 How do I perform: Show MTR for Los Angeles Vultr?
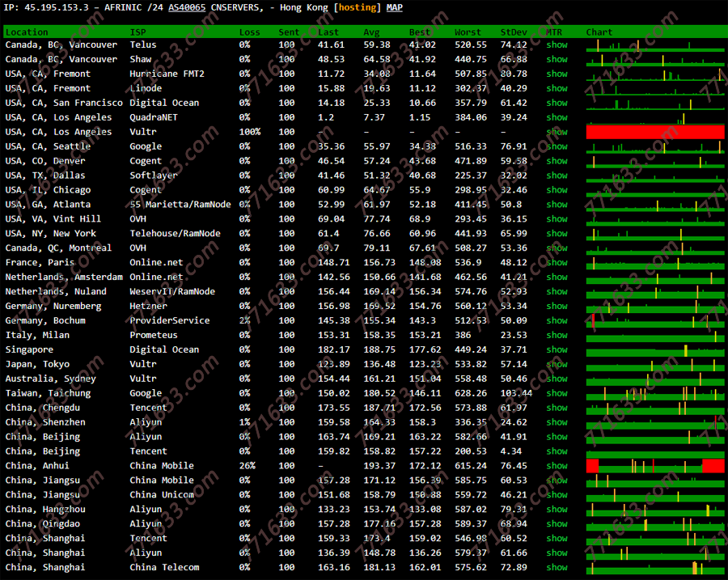557,131
